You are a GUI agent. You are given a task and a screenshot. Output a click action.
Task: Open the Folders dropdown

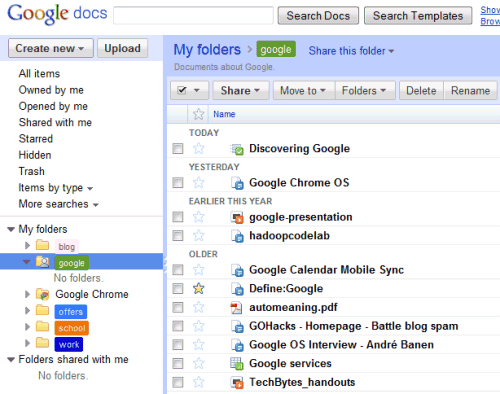point(365,91)
